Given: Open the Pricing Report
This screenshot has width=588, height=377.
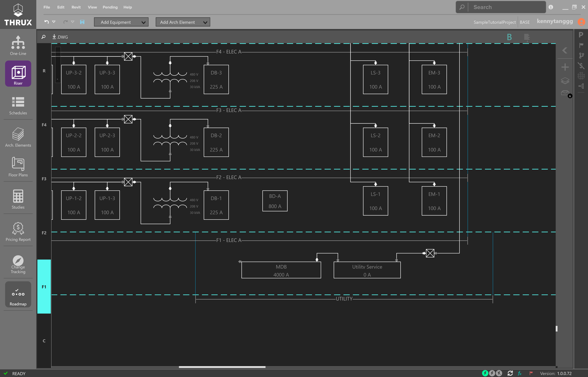Looking at the screenshot, I should pyautogui.click(x=18, y=232).
